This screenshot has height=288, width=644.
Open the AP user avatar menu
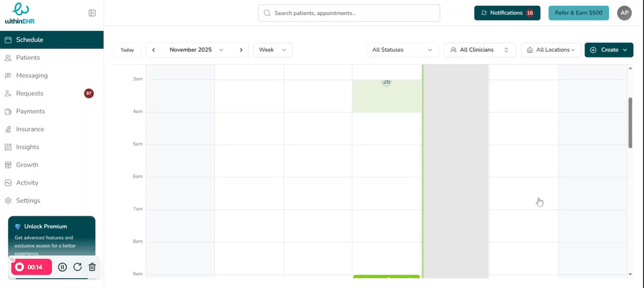pos(624,13)
